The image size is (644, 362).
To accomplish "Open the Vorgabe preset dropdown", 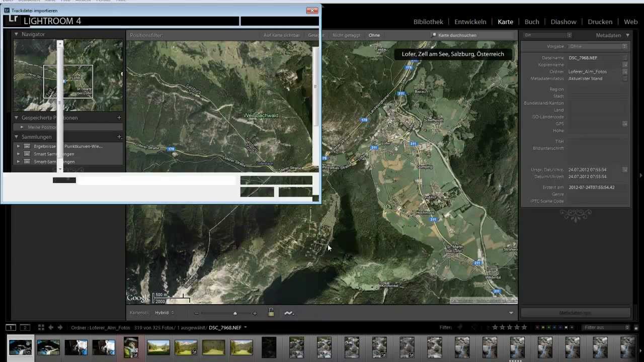I will tap(598, 46).
